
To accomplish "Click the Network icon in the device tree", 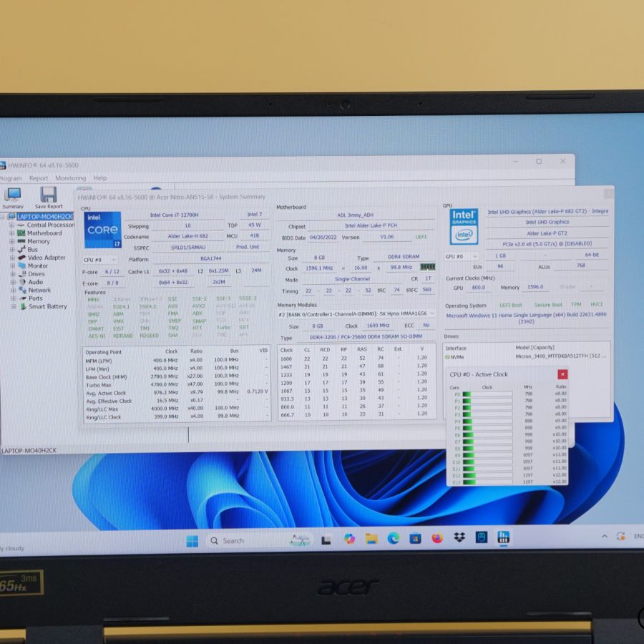I will click(x=23, y=291).
